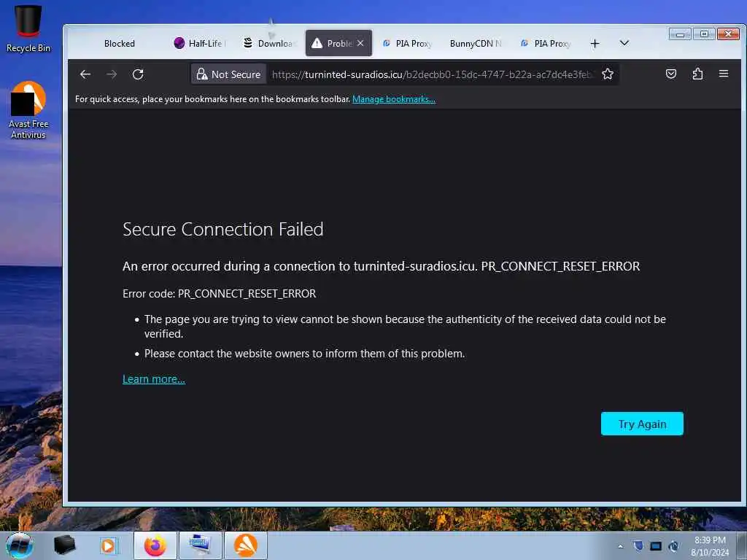Viewport: 747px width, 560px height.
Task: Close the Problem loading page tab
Action: (360, 43)
